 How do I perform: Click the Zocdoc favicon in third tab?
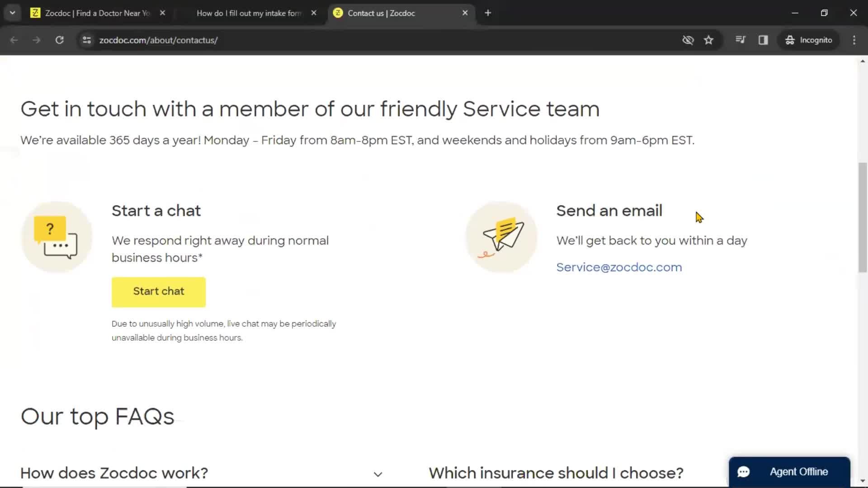click(x=338, y=13)
